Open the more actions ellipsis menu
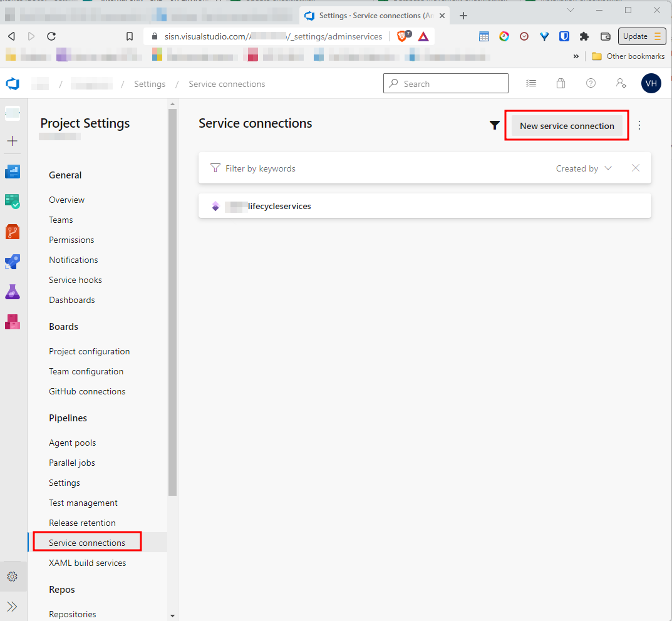672x621 pixels. point(639,125)
